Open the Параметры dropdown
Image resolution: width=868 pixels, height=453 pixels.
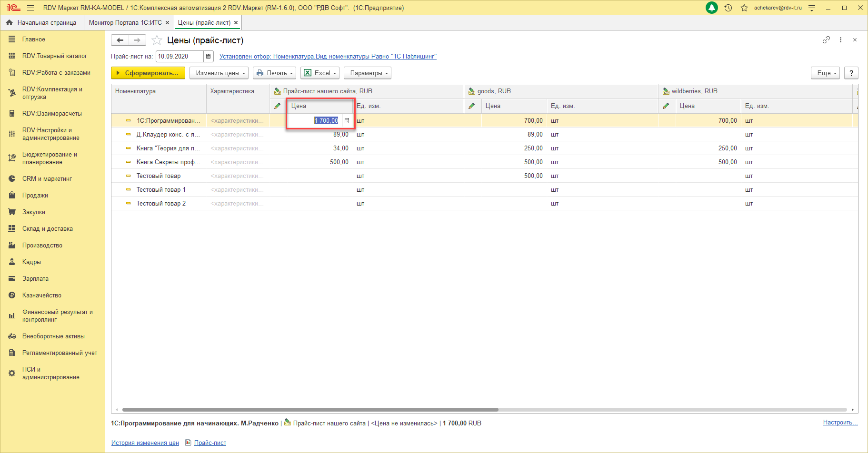click(367, 73)
